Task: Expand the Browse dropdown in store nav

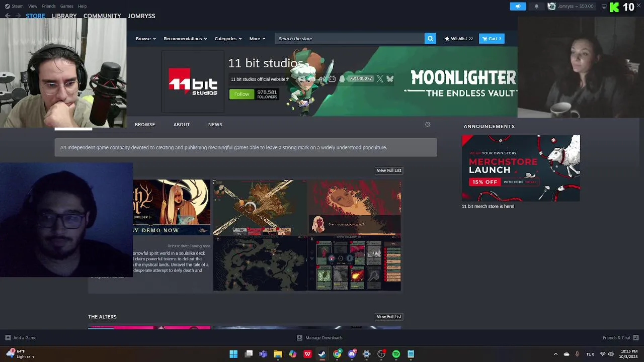Action: point(146,39)
